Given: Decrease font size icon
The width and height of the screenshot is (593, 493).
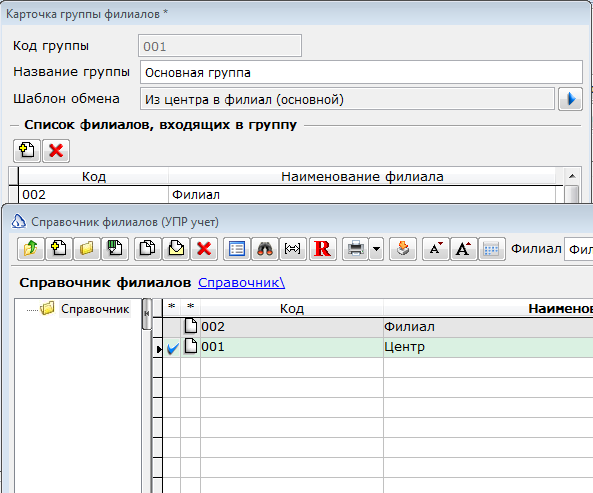Looking at the screenshot, I should [436, 249].
